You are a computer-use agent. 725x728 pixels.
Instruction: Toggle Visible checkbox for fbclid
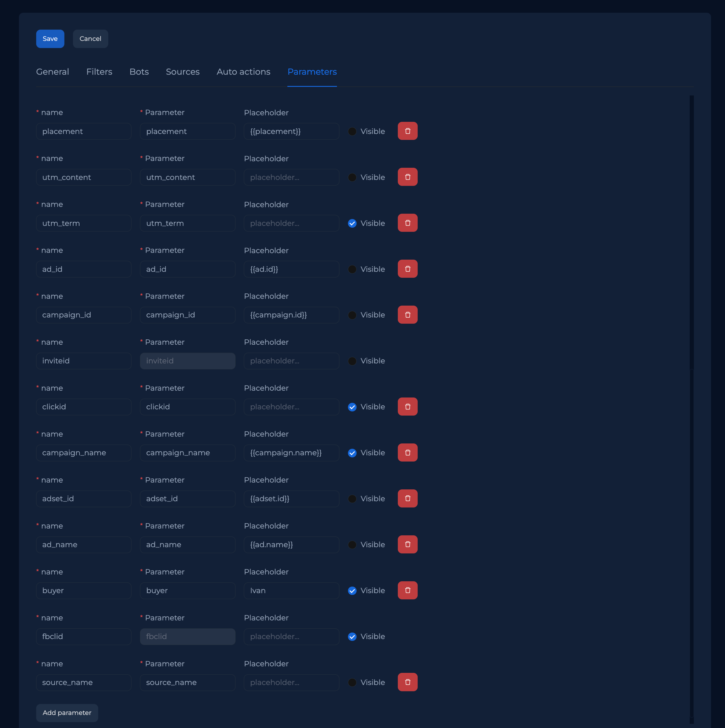point(352,637)
